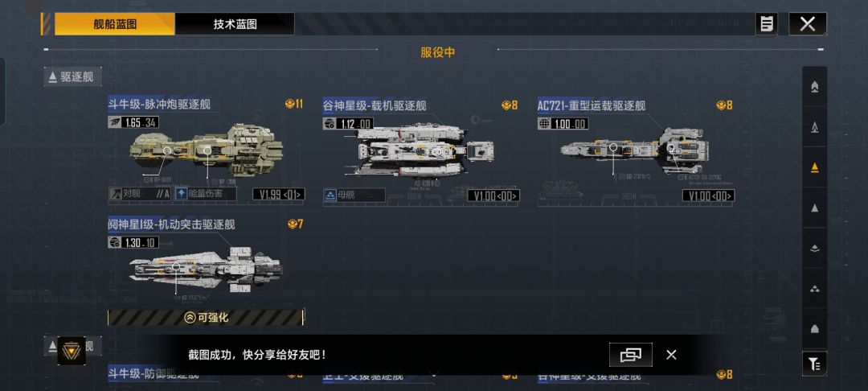The image size is (868, 391).
Task: Open AC721-重型运载驱逐舰 ship image
Action: [634, 150]
